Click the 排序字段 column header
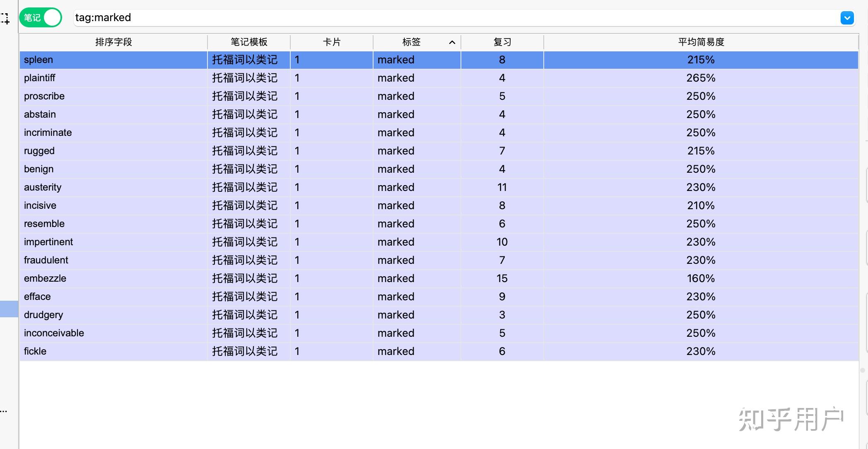The width and height of the screenshot is (868, 449). [x=113, y=42]
